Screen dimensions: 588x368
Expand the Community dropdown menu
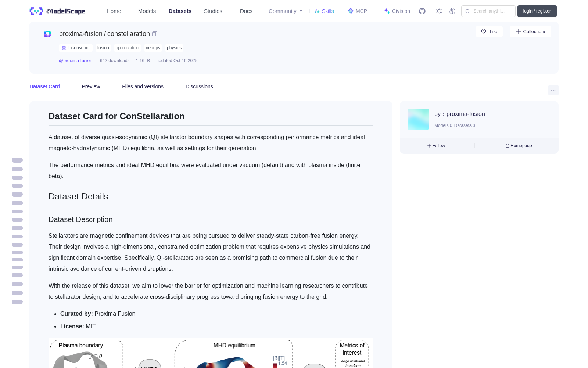click(x=286, y=11)
